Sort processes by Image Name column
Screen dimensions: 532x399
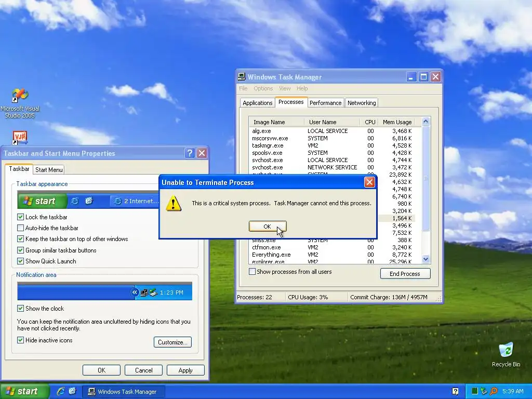click(x=276, y=122)
